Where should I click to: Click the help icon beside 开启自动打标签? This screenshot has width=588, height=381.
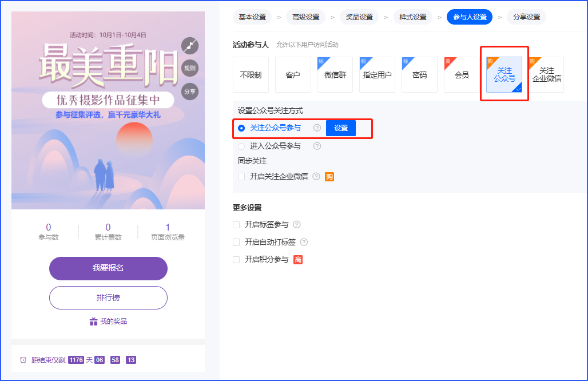pyautogui.click(x=304, y=242)
